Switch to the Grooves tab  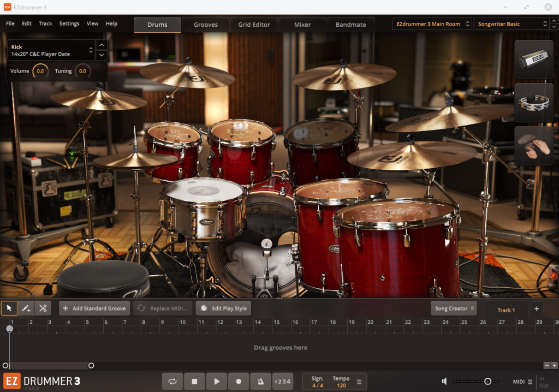coord(205,25)
